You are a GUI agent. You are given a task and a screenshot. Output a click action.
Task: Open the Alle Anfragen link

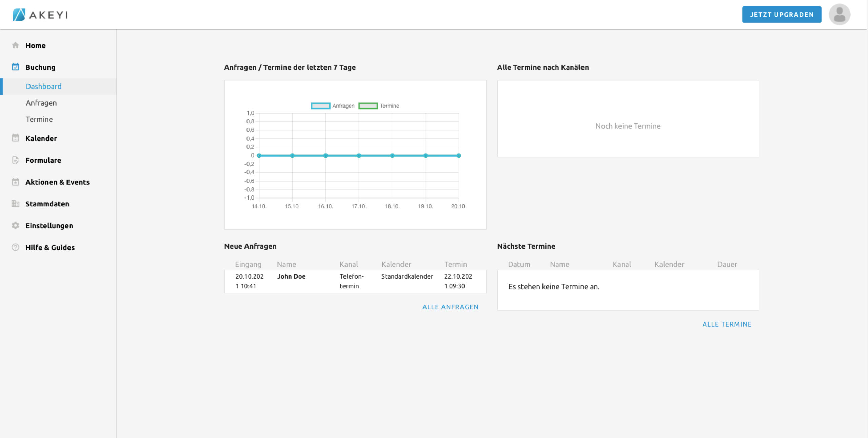click(450, 307)
